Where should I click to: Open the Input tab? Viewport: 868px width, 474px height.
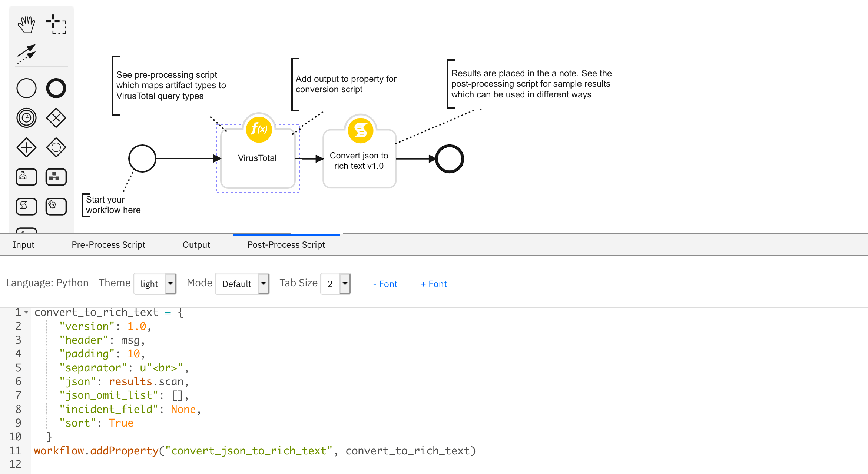coord(23,245)
